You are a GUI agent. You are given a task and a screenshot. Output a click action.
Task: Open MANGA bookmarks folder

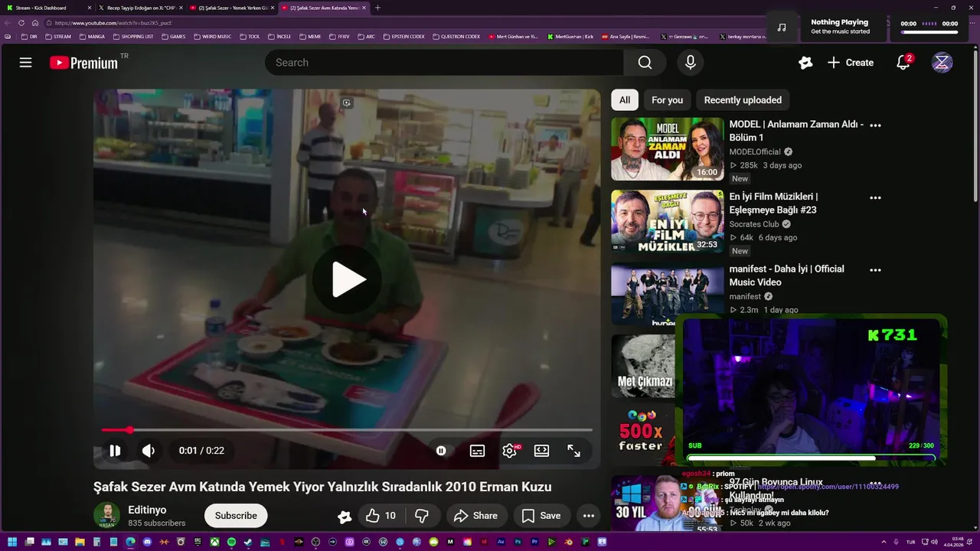pyautogui.click(x=92, y=37)
